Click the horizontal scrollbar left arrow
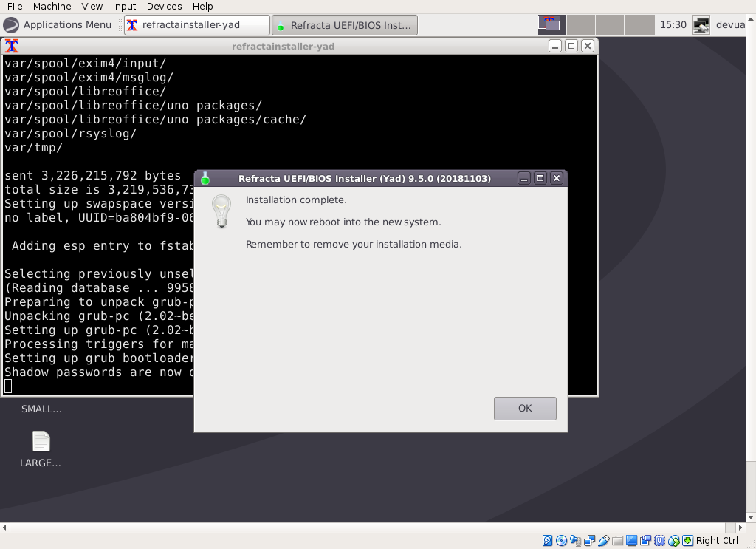 coord(4,528)
